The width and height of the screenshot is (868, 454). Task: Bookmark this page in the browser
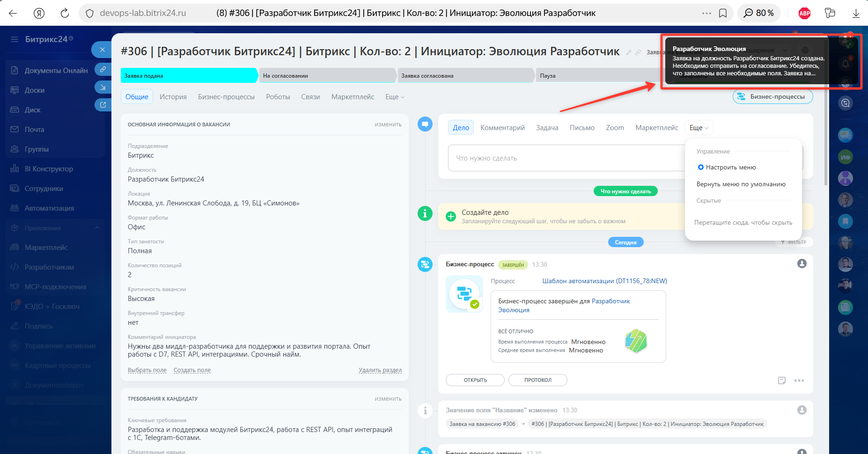coord(723,13)
